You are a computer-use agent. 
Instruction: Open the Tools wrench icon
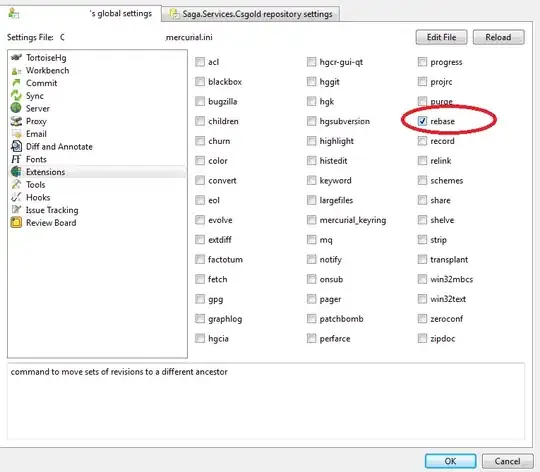pos(16,185)
